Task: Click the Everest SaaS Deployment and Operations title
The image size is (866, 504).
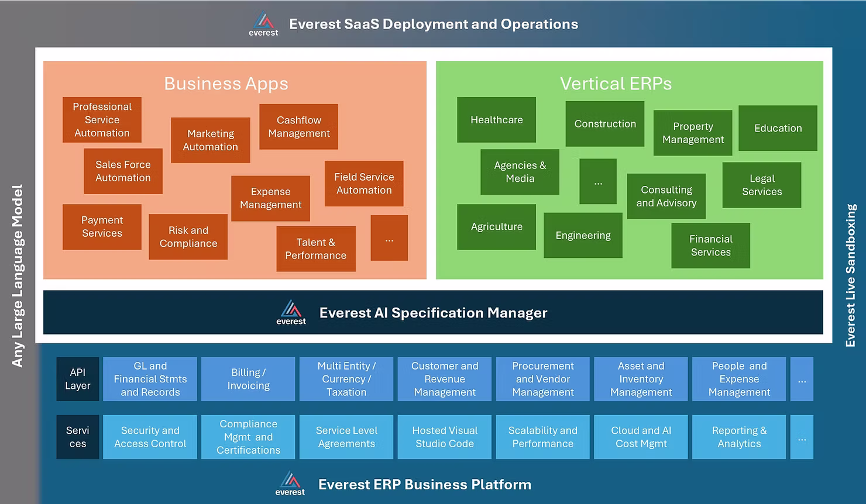Action: pos(434,24)
